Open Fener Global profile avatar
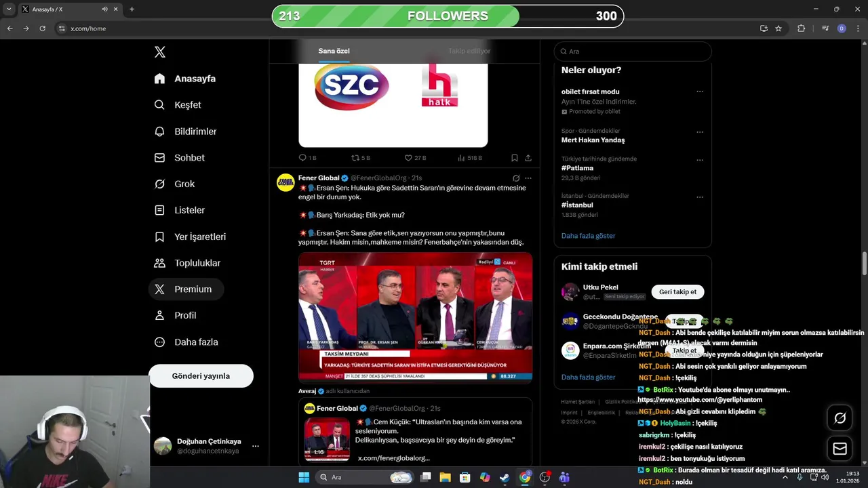 (285, 182)
